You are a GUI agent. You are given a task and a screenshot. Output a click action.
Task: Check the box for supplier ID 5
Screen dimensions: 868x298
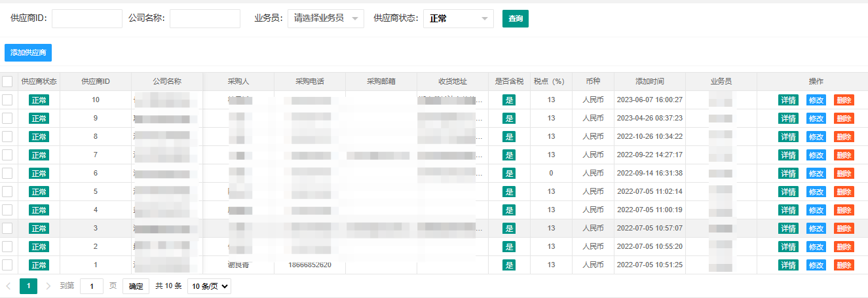(7, 191)
